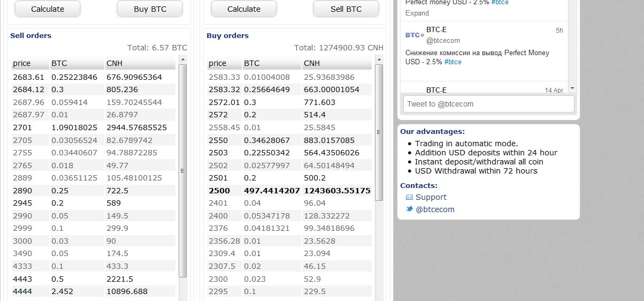
Task: Click the Twitter bird icon in Contacts
Action: 409,209
